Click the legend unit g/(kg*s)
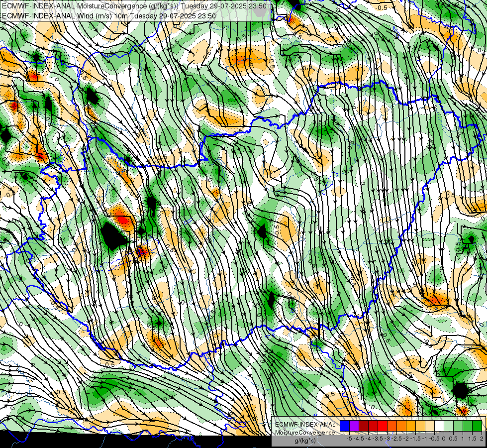This screenshot has height=448, width=487. pos(305,441)
